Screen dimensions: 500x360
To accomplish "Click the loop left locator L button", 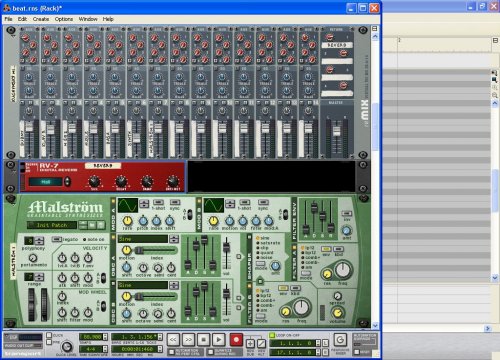I will (x=325, y=343).
